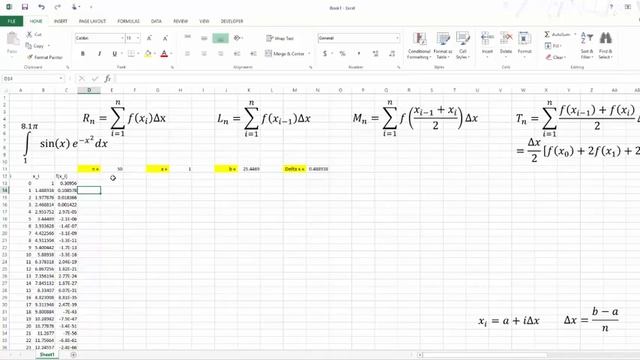Click the Comma Style icon
The image size is (640, 360).
click(x=359, y=53)
